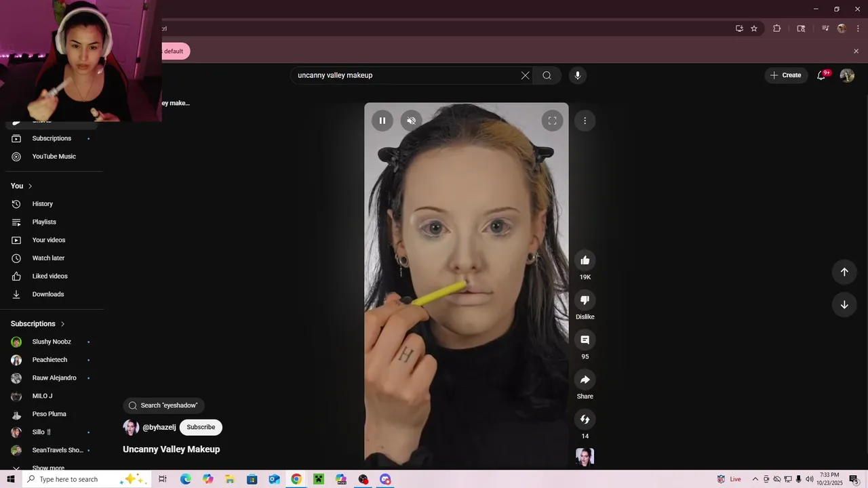This screenshot has width=868, height=488.
Task: Open the media controls music-note icon
Action: click(x=825, y=28)
